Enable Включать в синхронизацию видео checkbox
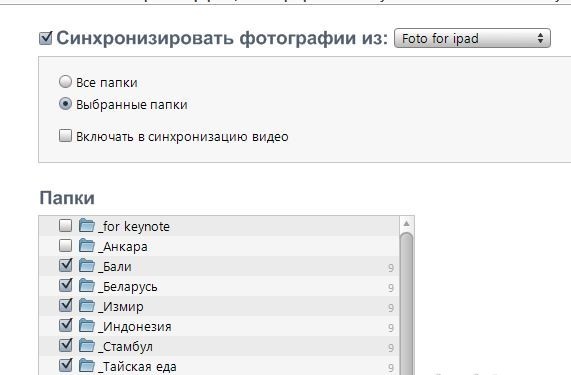 tap(65, 136)
